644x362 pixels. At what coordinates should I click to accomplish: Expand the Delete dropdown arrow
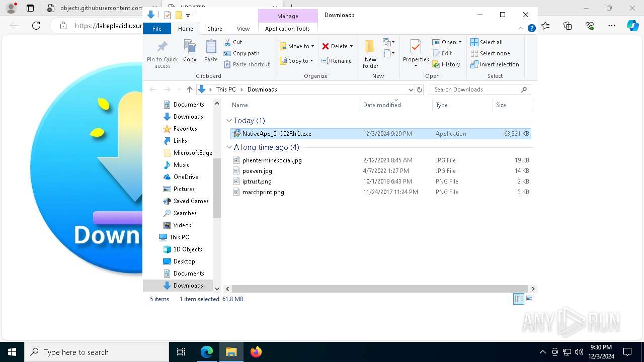pyautogui.click(x=351, y=46)
